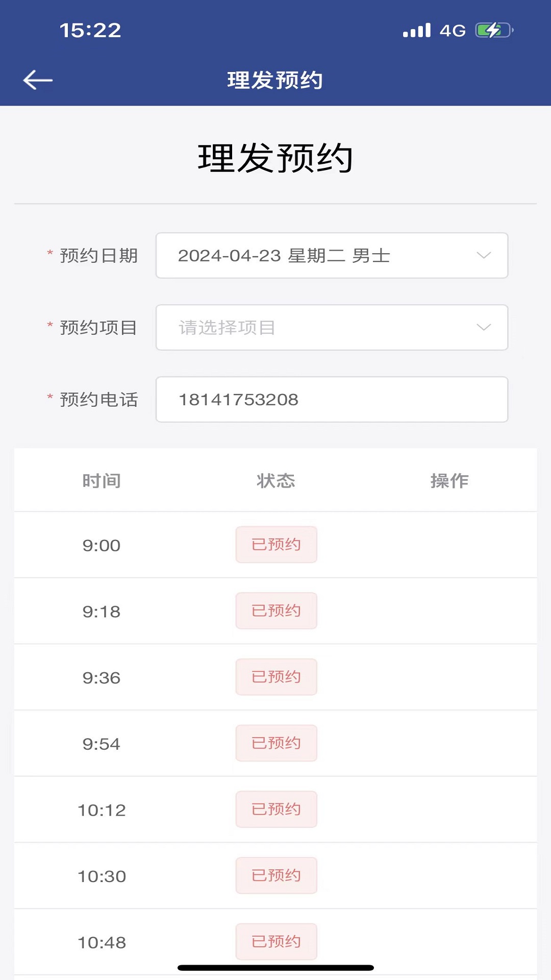Tap the 已预约 status for 9:18
The height and width of the screenshot is (980, 551).
click(x=276, y=611)
